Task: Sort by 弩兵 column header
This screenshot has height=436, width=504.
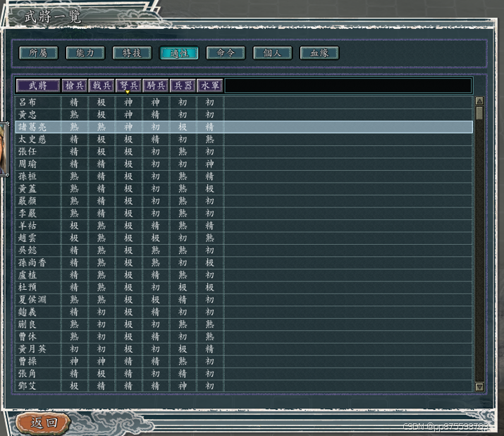Action: point(128,85)
